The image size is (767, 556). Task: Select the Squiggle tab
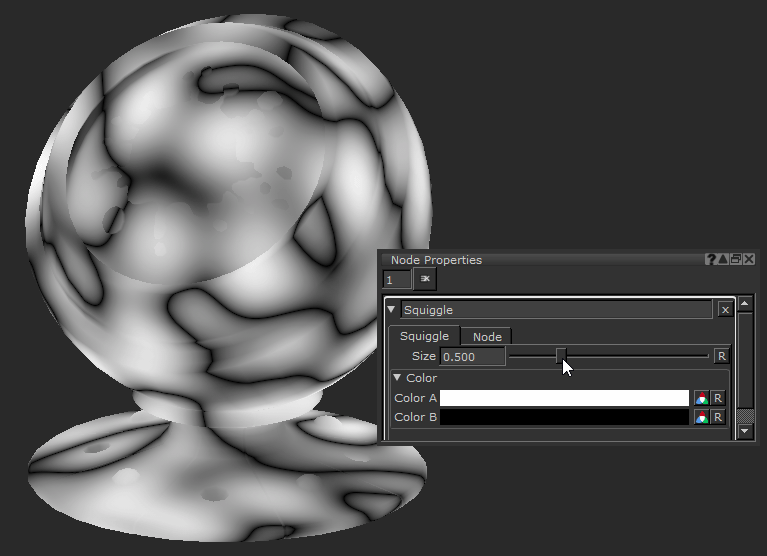[424, 337]
